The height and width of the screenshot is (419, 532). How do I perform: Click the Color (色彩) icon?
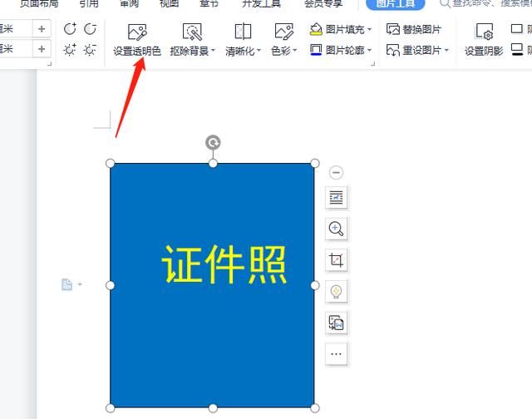(283, 32)
